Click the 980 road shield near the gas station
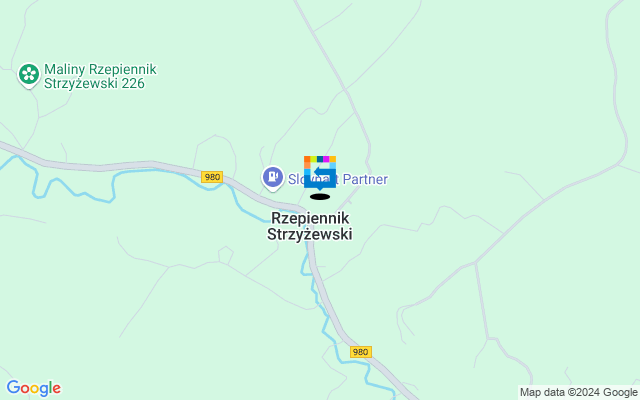 click(x=212, y=177)
